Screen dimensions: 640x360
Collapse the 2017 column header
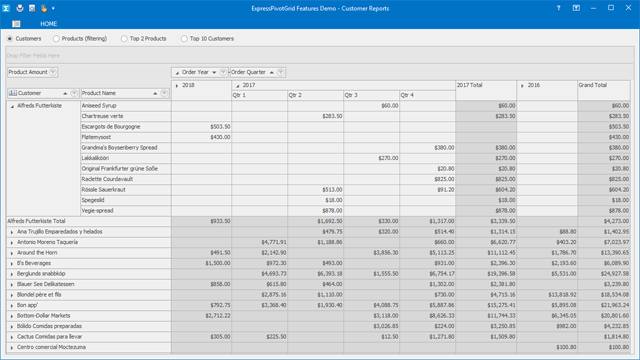pyautogui.click(x=237, y=86)
